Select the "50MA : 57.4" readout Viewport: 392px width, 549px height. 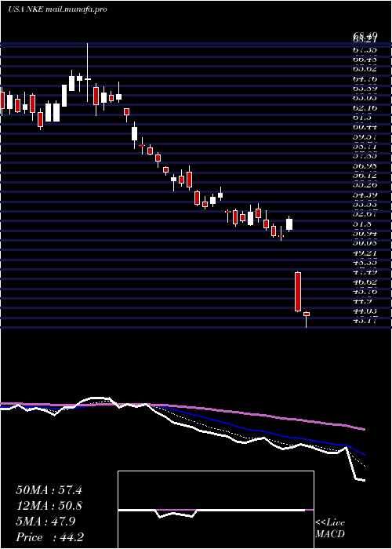tap(49, 490)
